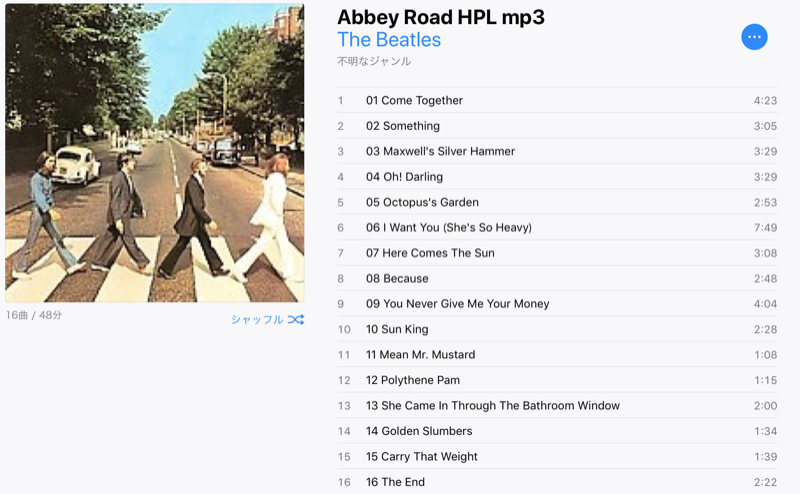
Task: Select the シャッフル shuffle link
Action: pos(257,319)
